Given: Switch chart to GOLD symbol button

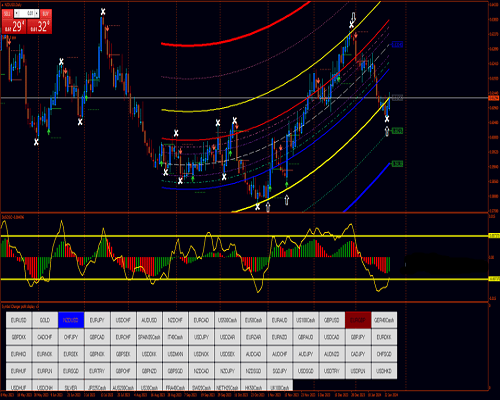Looking at the screenshot, I should pyautogui.click(x=45, y=320).
